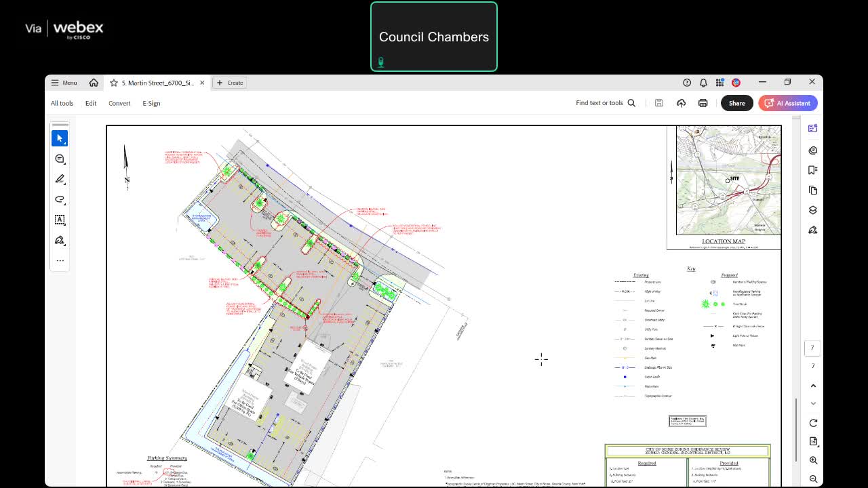Image resolution: width=868 pixels, height=488 pixels.
Task: Open more tools ellipsis in quick toolbar
Action: 60,260
